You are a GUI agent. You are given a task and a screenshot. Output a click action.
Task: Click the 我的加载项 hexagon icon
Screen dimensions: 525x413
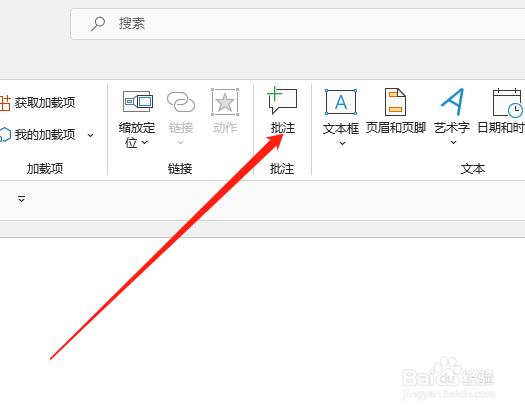pyautogui.click(x=5, y=135)
